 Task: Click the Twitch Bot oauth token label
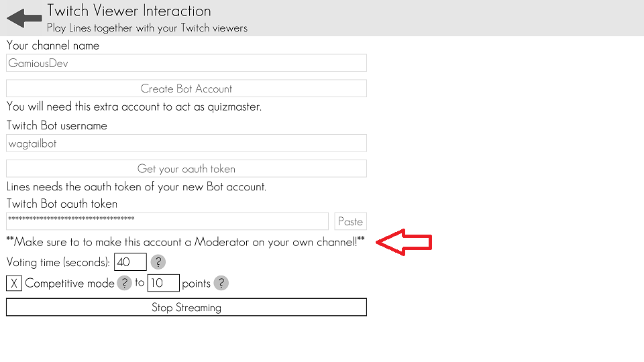pyautogui.click(x=62, y=204)
